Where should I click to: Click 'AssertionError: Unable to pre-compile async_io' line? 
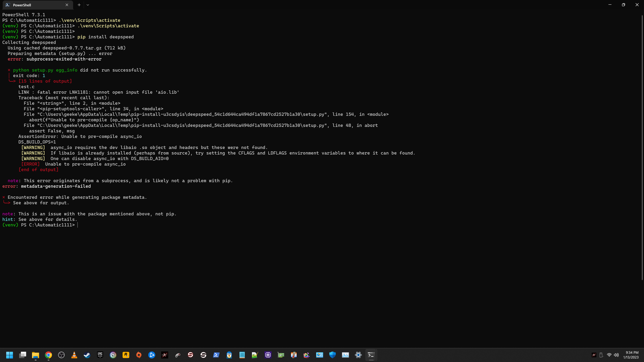click(80, 136)
